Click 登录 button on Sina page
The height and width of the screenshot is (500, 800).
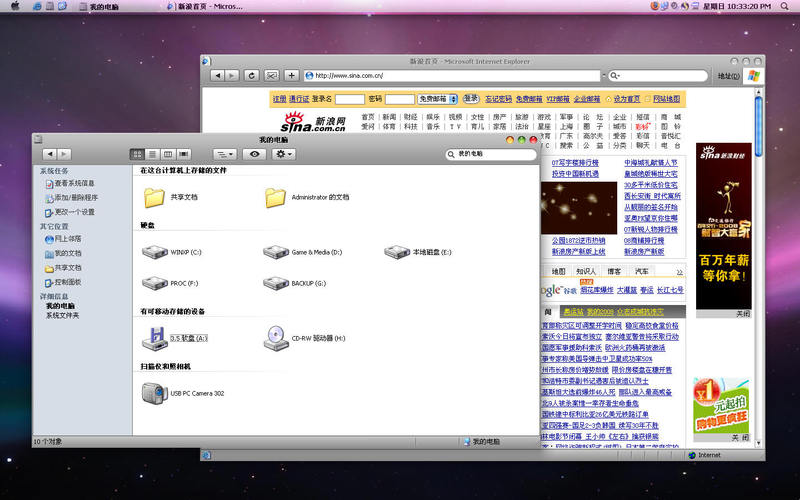coord(471,98)
